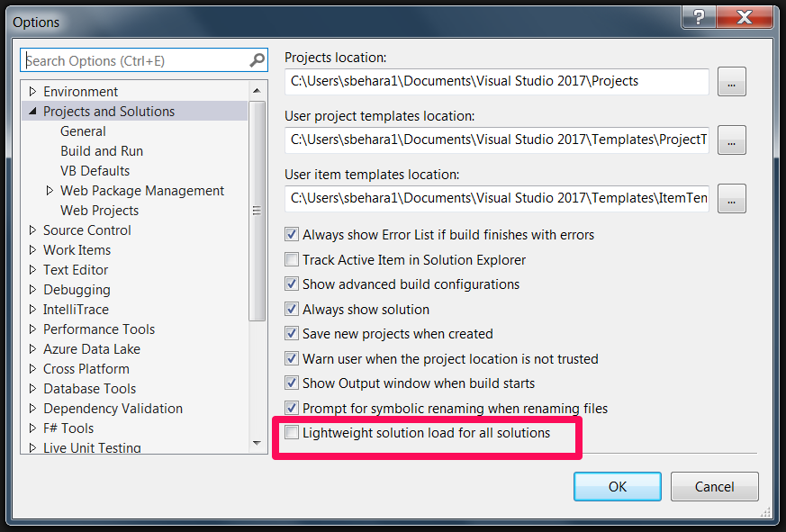This screenshot has width=786, height=532.
Task: Click the OK button
Action: tap(617, 486)
